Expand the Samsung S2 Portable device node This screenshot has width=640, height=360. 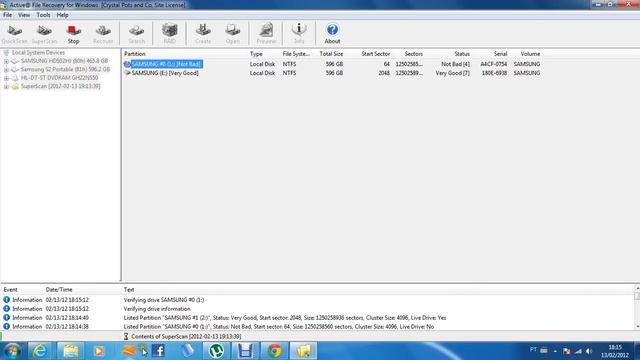6,70
